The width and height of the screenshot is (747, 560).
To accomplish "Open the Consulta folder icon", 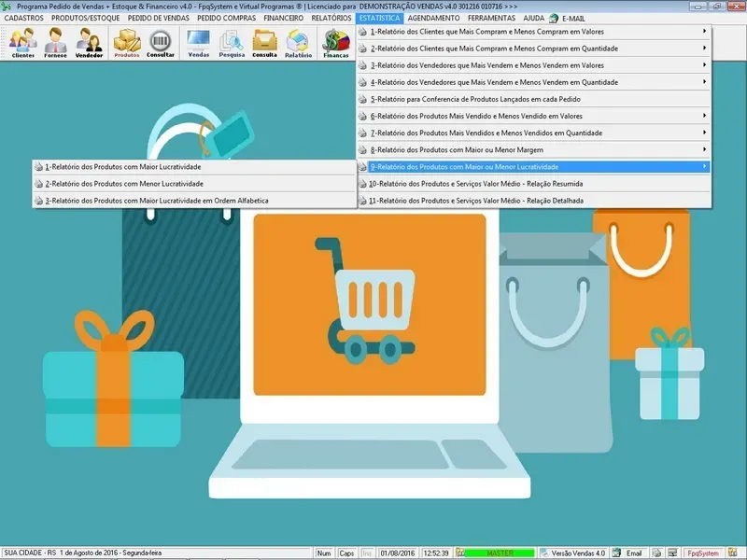I will (x=265, y=43).
